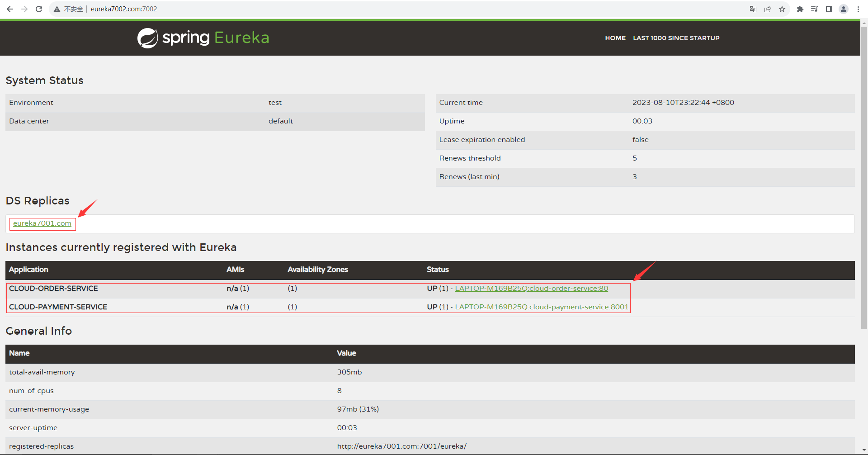Click the total-avail-memory value 305mb
Screen dimensions: 868x455
(x=349, y=372)
